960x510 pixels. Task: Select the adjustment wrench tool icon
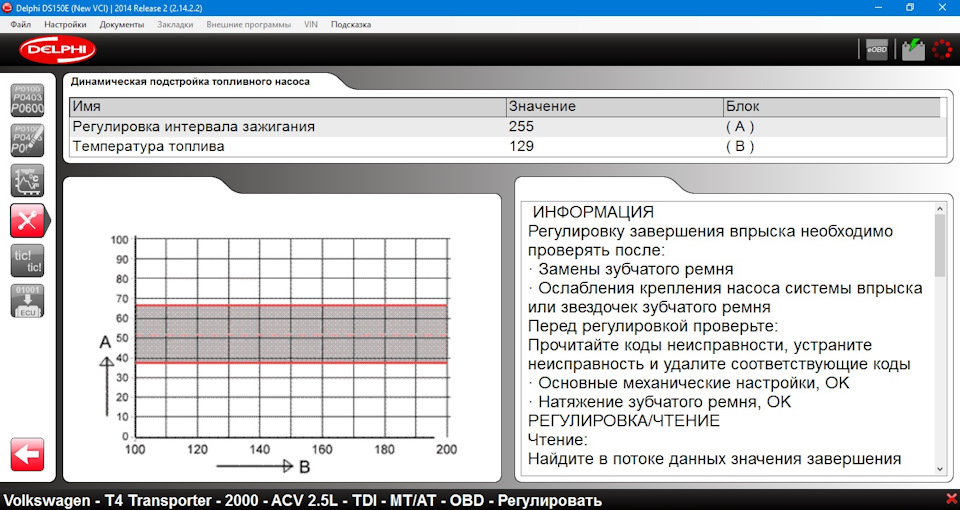[27, 220]
